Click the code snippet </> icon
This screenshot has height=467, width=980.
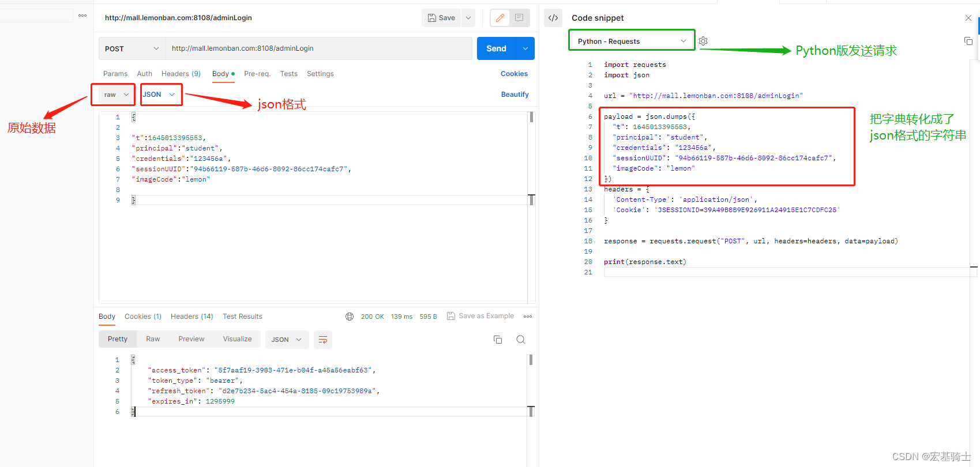tap(553, 18)
